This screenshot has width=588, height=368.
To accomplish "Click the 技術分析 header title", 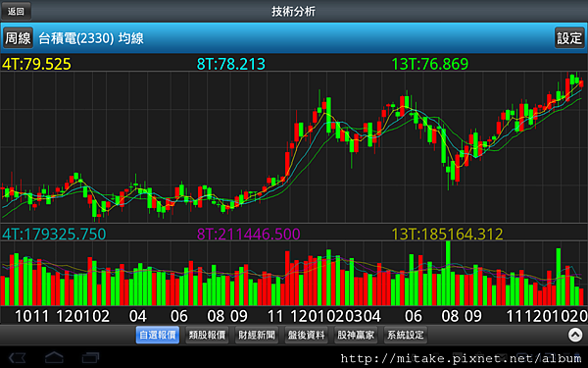I will (293, 11).
